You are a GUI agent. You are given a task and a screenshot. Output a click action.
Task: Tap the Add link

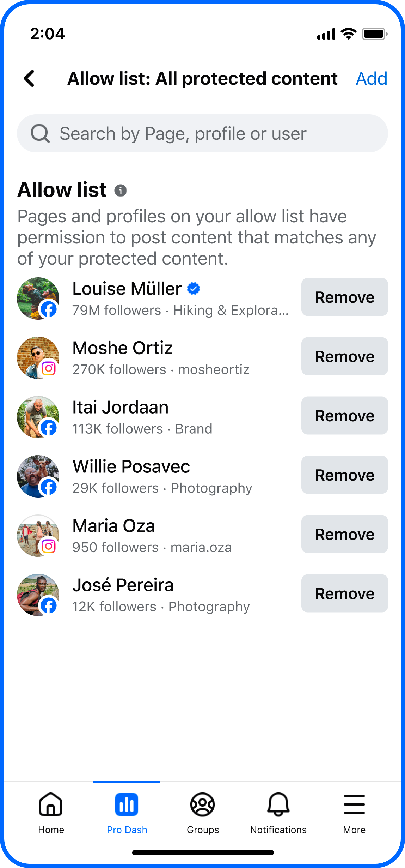[372, 78]
